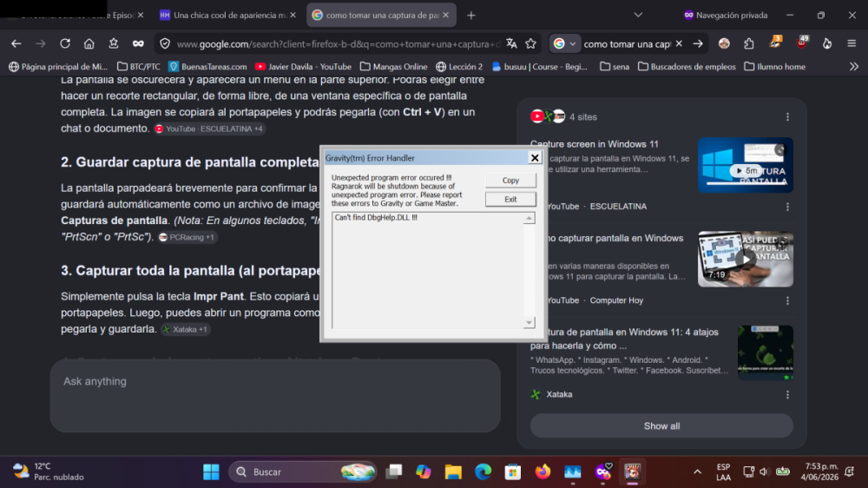Expand the list all tabs chevron
The width and height of the screenshot is (868, 488).
click(x=638, y=15)
